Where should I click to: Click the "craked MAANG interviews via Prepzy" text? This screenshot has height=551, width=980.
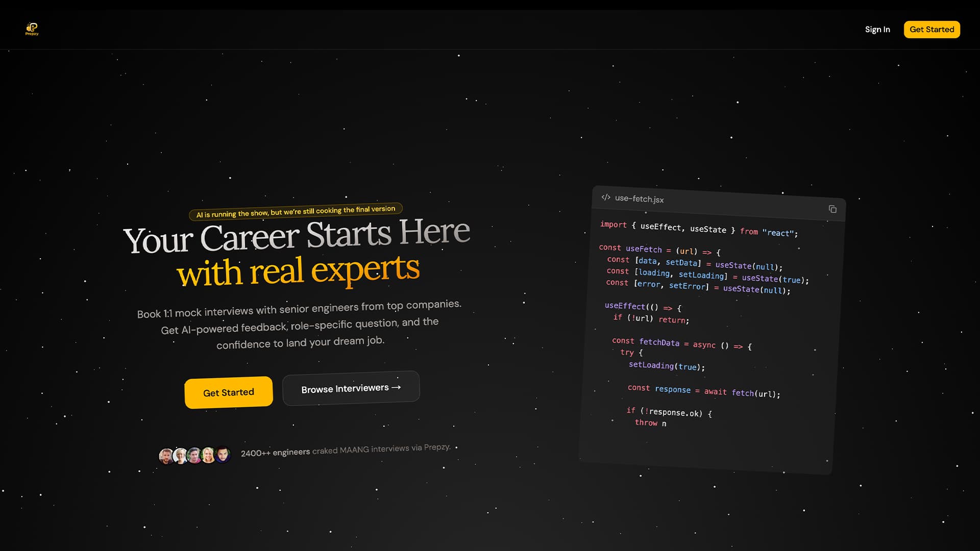point(381,449)
